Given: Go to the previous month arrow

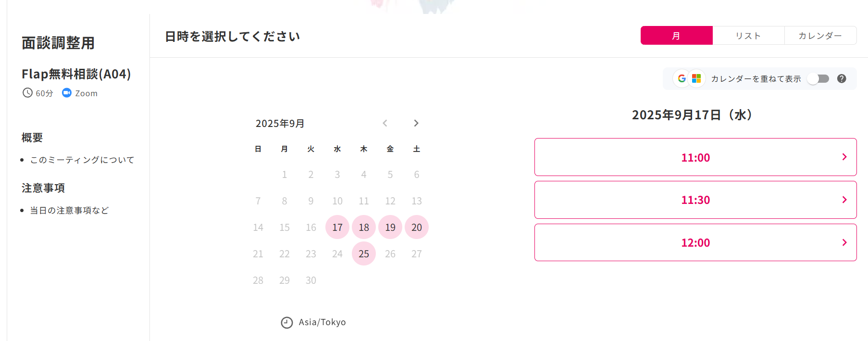Looking at the screenshot, I should 385,123.
